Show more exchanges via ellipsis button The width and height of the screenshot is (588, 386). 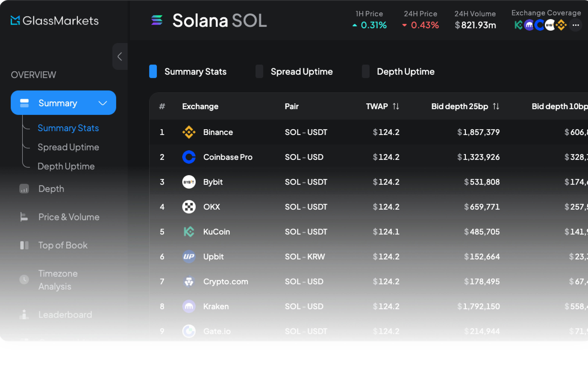tap(576, 25)
